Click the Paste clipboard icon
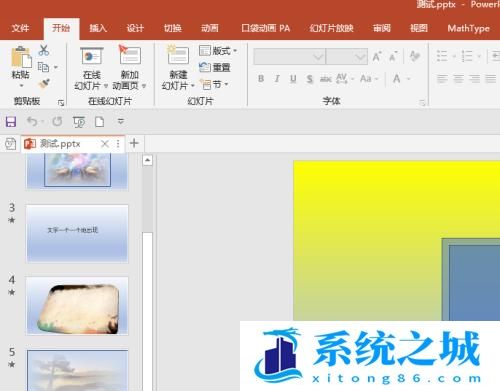The width and height of the screenshot is (500, 391). pos(21,57)
